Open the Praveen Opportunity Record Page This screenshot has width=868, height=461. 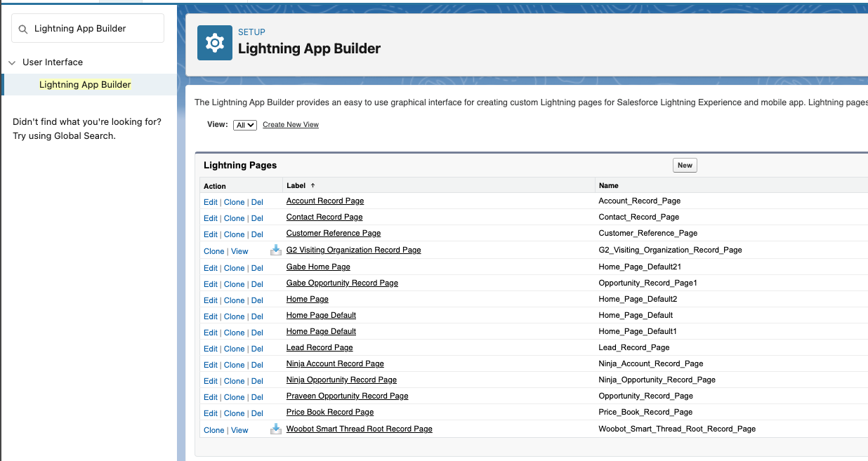(347, 396)
